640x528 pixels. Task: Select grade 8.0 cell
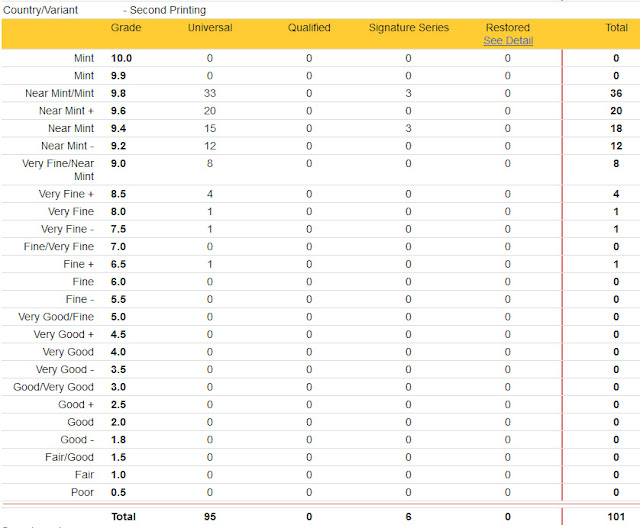click(x=118, y=212)
